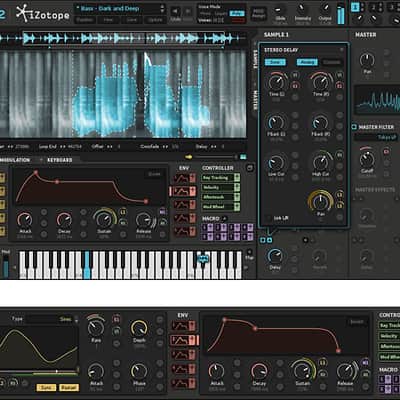Toggle the yellow Sync button in LFO panel
This screenshot has height=400, width=400.
click(x=46, y=388)
